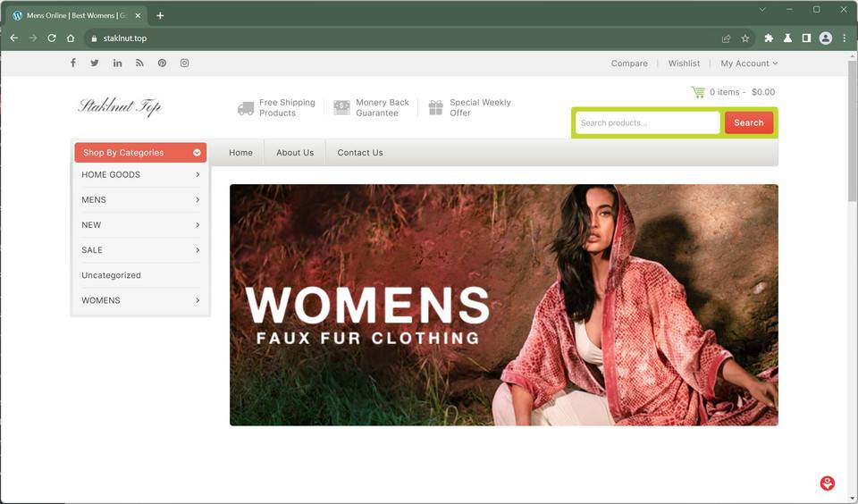This screenshot has height=504, width=858.
Task: Open the Facebook social icon
Action: point(72,63)
